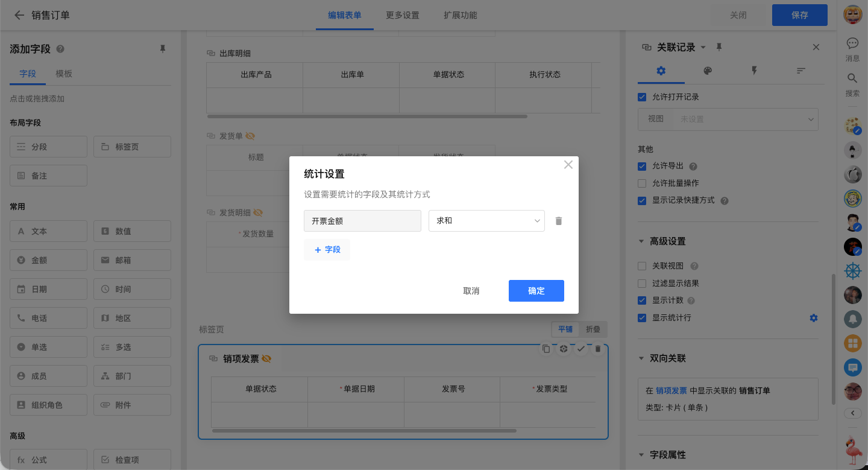Uncheck 显示计数

click(x=642, y=300)
